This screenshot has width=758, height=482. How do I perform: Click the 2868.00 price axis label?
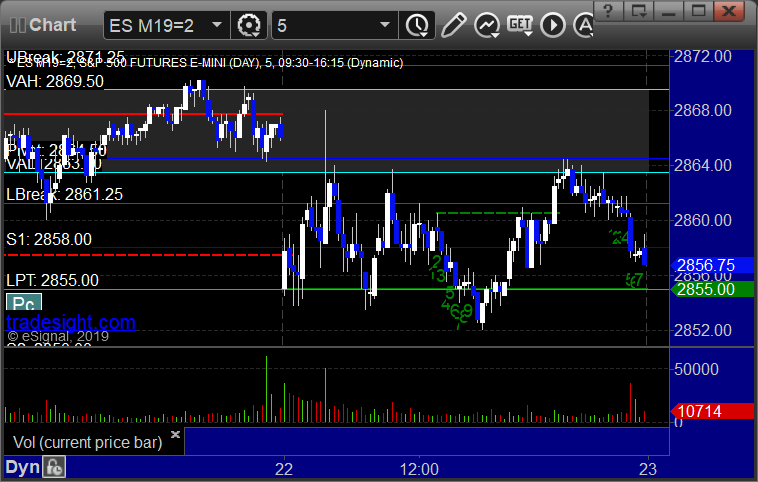(703, 111)
